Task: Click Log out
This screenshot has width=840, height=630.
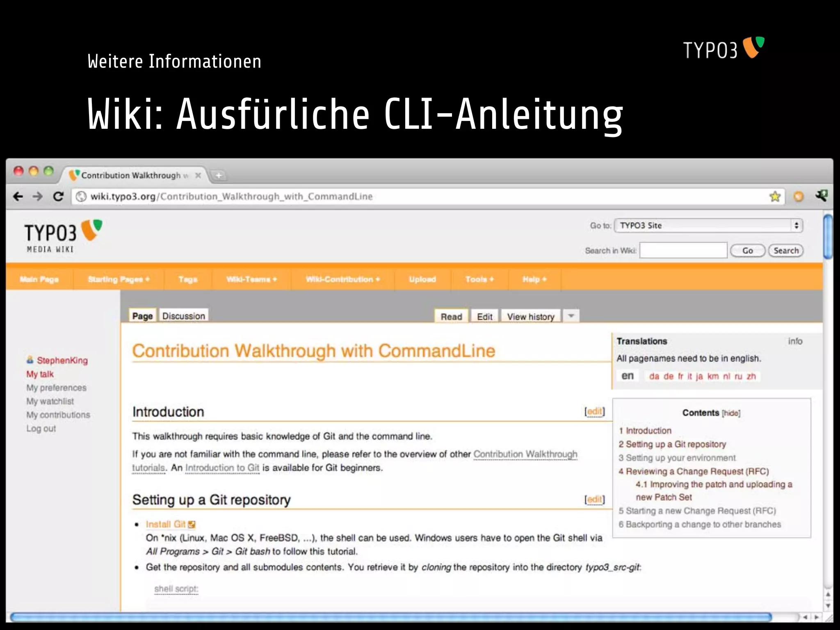Action: [x=41, y=428]
